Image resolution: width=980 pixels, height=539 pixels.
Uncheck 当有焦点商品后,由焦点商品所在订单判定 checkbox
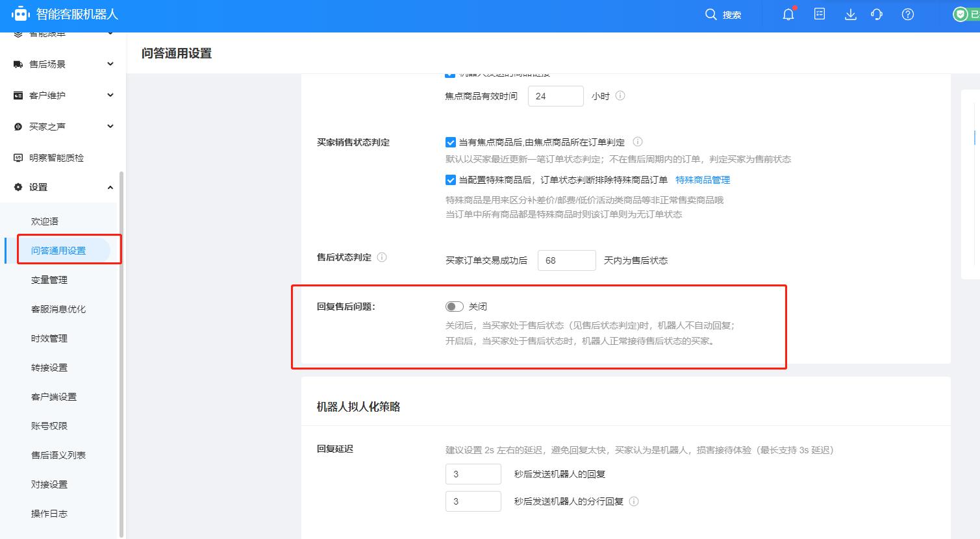[x=451, y=142]
